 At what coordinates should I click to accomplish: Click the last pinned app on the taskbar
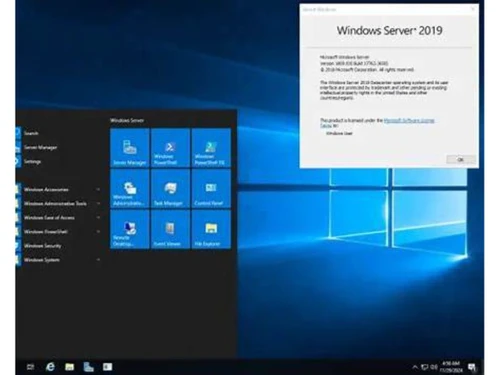(x=107, y=367)
